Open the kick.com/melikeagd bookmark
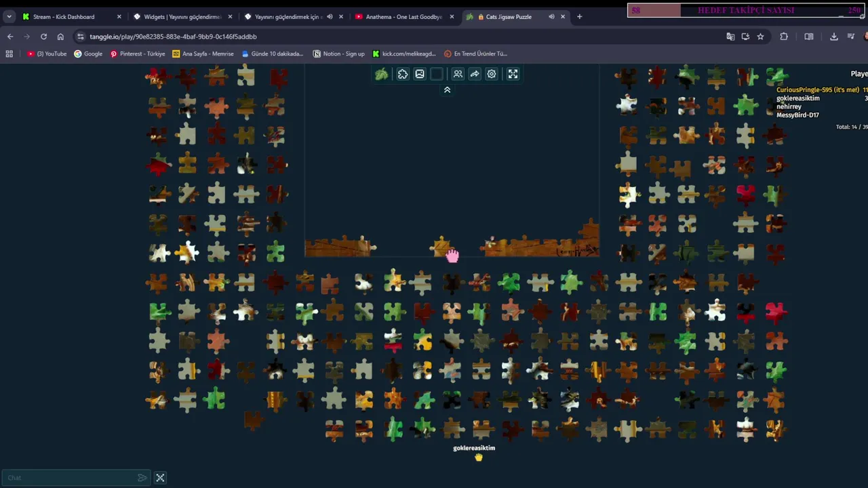The width and height of the screenshot is (868, 488). tap(403, 54)
